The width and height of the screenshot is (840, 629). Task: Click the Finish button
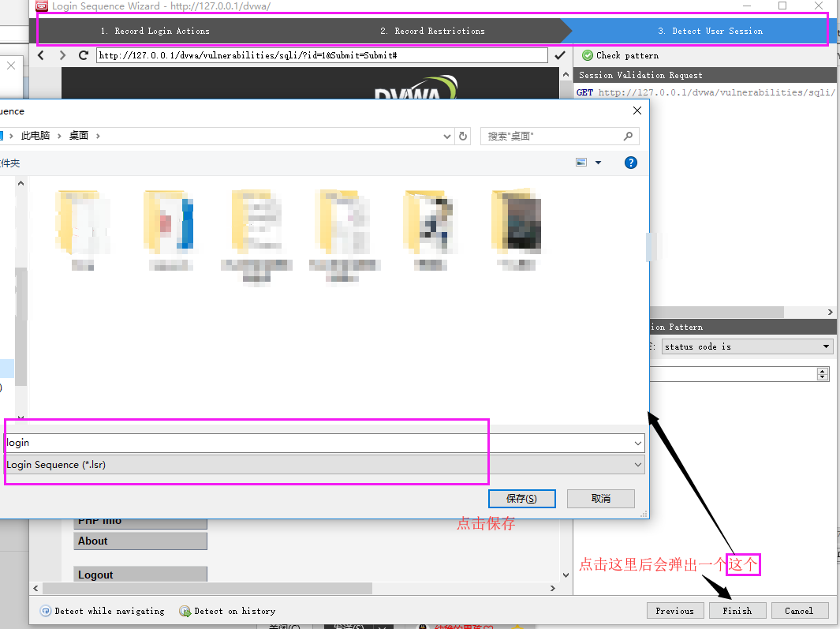pos(737,610)
